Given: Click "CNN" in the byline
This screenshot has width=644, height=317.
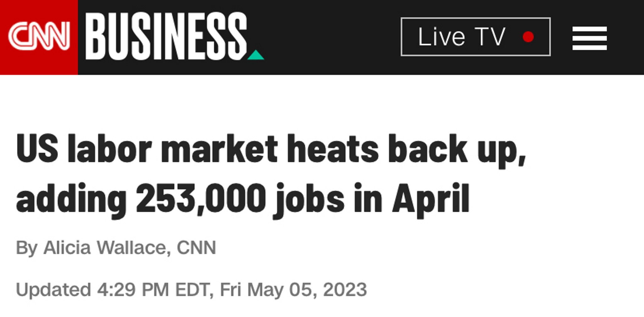Looking at the screenshot, I should pos(196,248).
